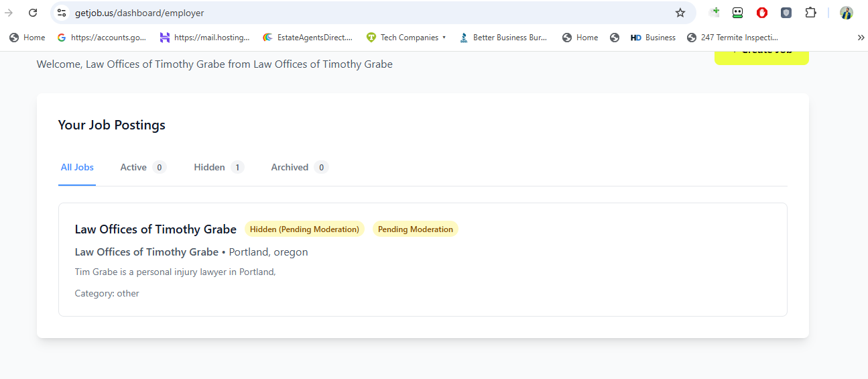This screenshot has height=379, width=868.
Task: Open the Chrome profile avatar
Action: tap(847, 13)
